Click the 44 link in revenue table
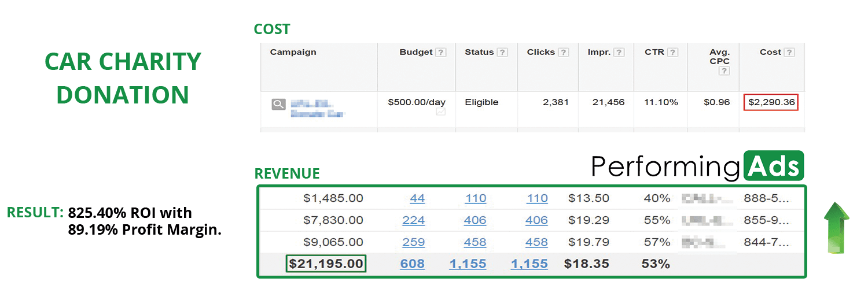 point(417,198)
